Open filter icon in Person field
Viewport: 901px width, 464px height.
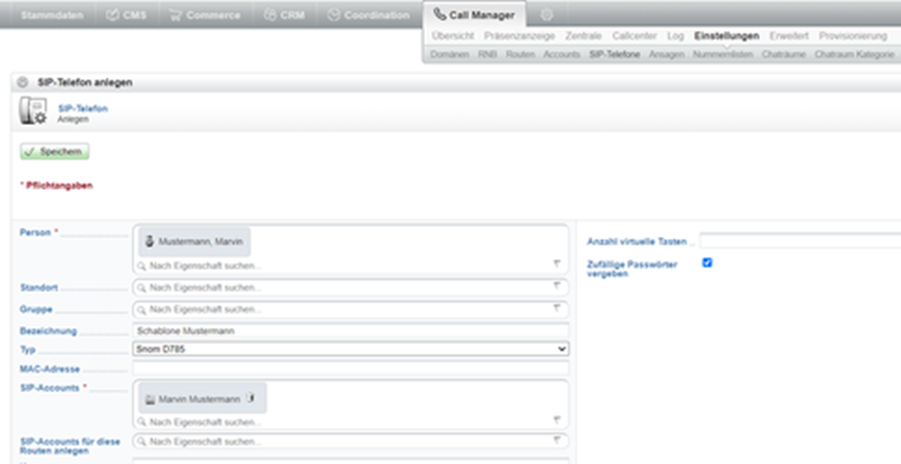[556, 263]
